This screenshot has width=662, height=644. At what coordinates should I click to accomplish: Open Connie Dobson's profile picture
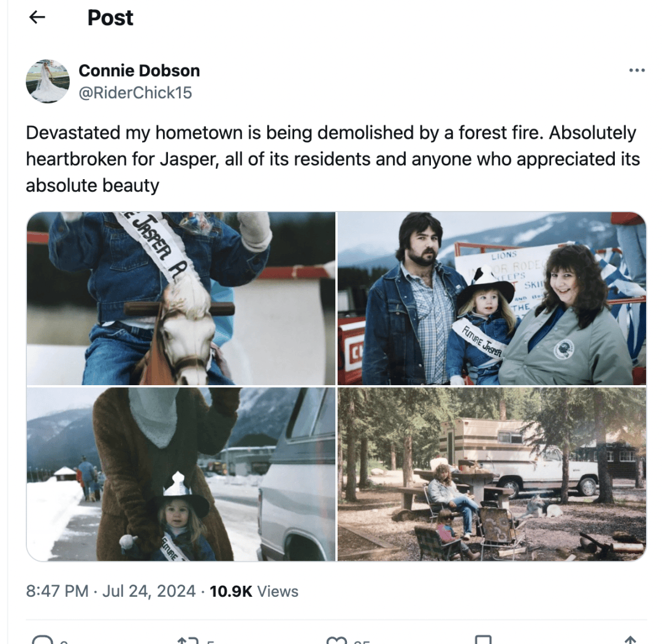[47, 81]
